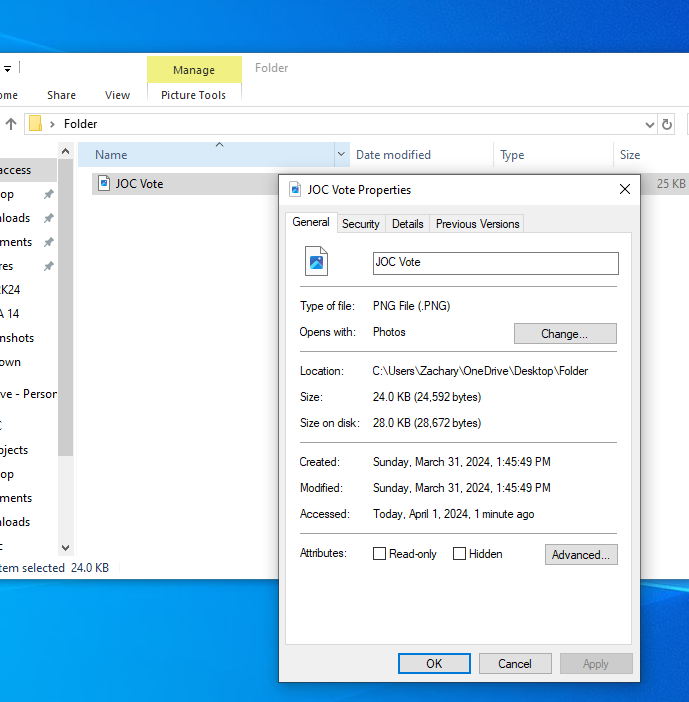Viewport: 689px width, 702px height.
Task: Select Quick access in navigation pane
Action: [28, 170]
